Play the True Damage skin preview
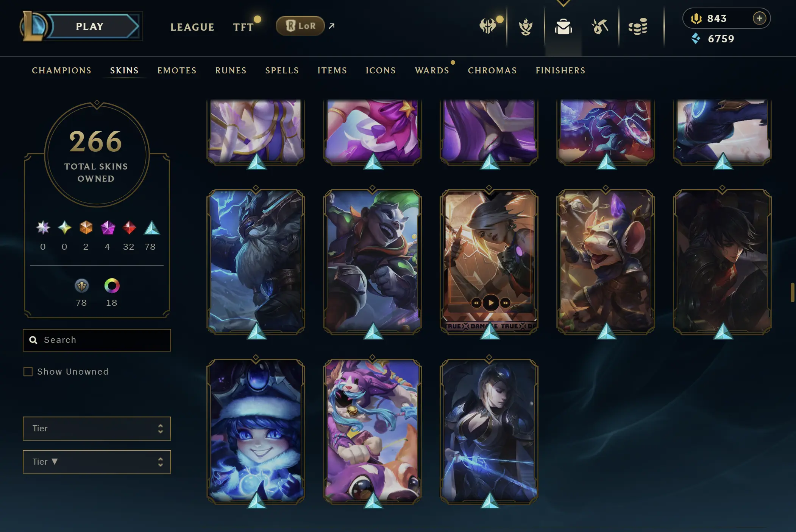 [491, 303]
